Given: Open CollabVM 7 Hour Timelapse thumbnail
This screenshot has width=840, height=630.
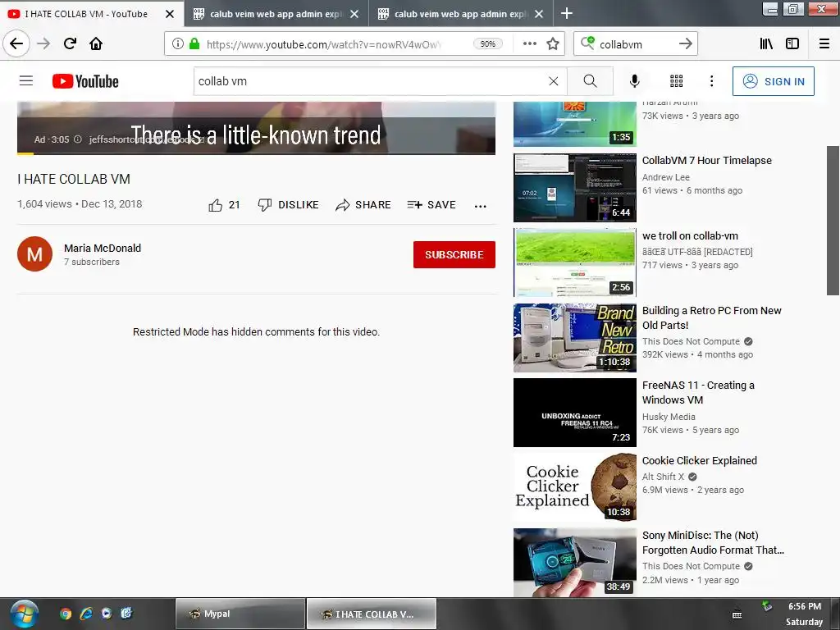Looking at the screenshot, I should pyautogui.click(x=575, y=188).
